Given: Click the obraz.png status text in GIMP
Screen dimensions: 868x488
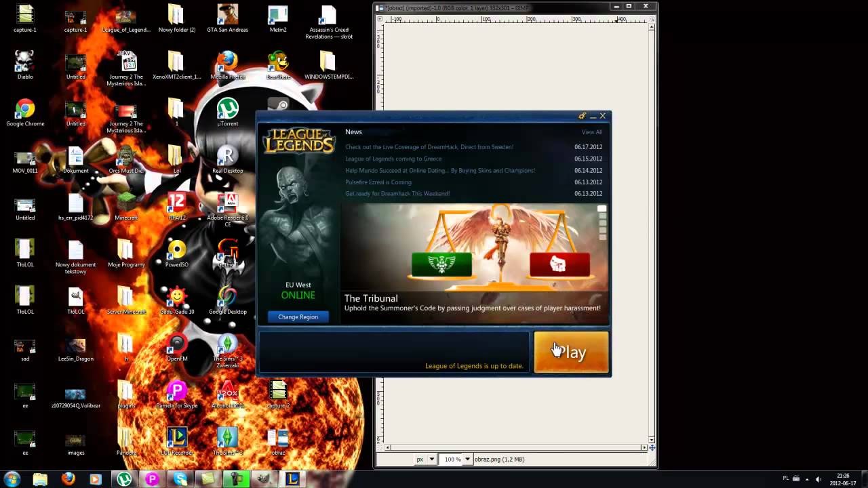Looking at the screenshot, I should 499,460.
